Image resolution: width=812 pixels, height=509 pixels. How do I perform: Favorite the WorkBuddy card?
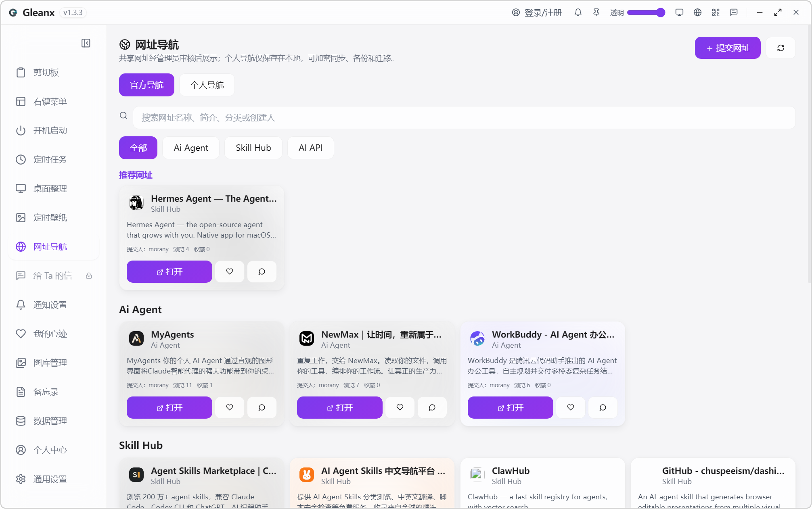pyautogui.click(x=571, y=407)
